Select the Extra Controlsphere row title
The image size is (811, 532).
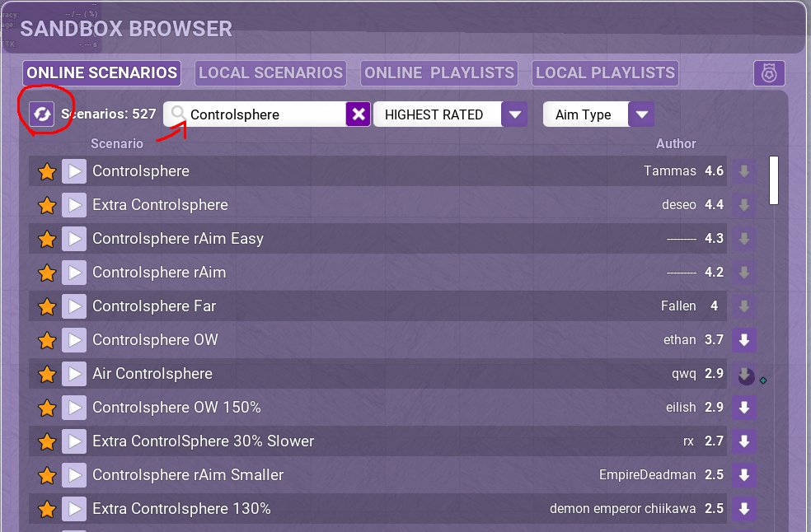coord(161,205)
